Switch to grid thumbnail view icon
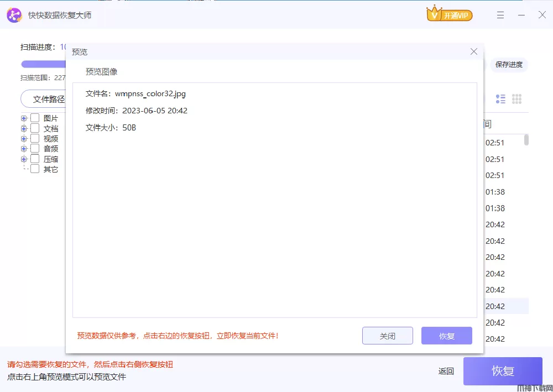 coord(517,99)
